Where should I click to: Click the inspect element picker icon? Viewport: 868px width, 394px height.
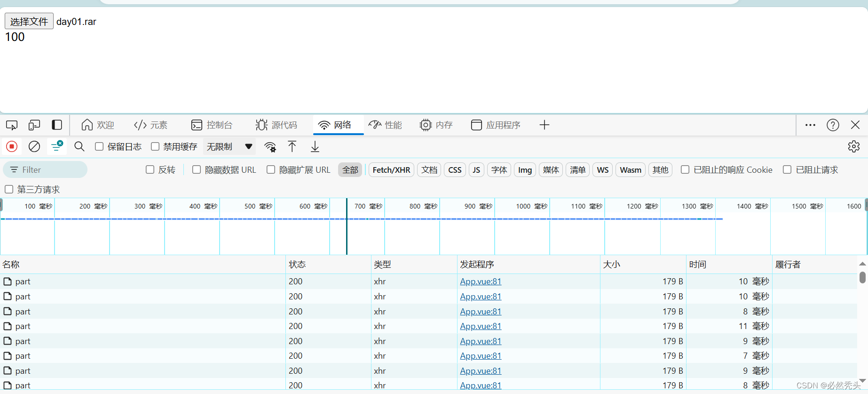tap(12, 125)
